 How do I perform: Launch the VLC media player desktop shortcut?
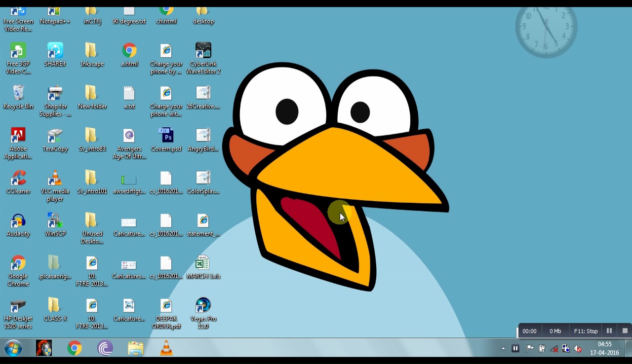pos(55,186)
